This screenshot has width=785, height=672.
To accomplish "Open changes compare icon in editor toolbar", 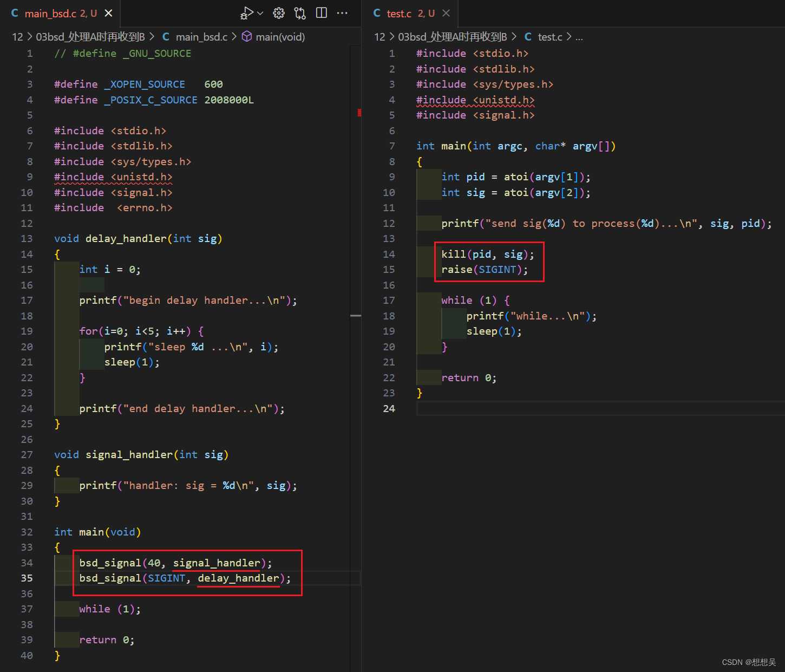I will tap(300, 13).
